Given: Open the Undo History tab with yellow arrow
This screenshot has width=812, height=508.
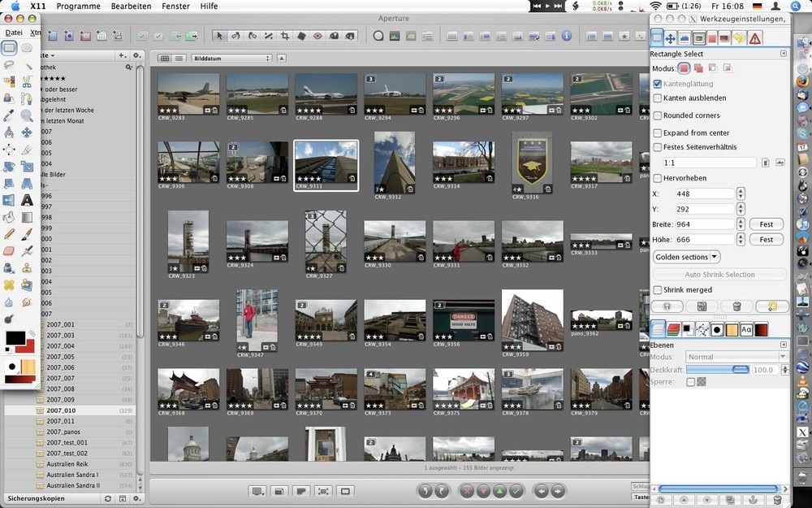Looking at the screenshot, I should 739,37.
